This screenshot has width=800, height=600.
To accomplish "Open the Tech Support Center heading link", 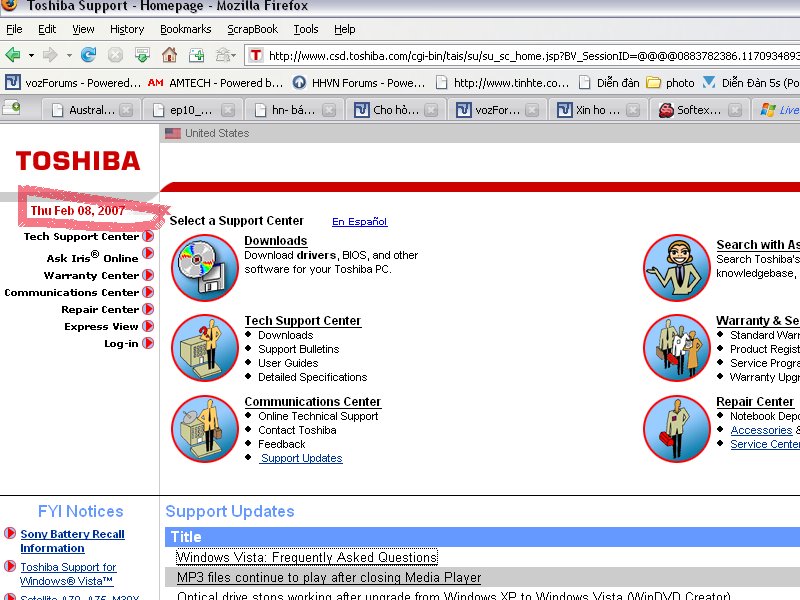I will [x=303, y=321].
